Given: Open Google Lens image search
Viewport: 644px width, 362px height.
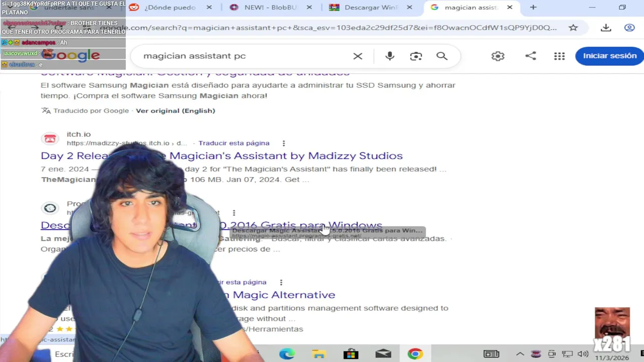Looking at the screenshot, I should (x=416, y=56).
